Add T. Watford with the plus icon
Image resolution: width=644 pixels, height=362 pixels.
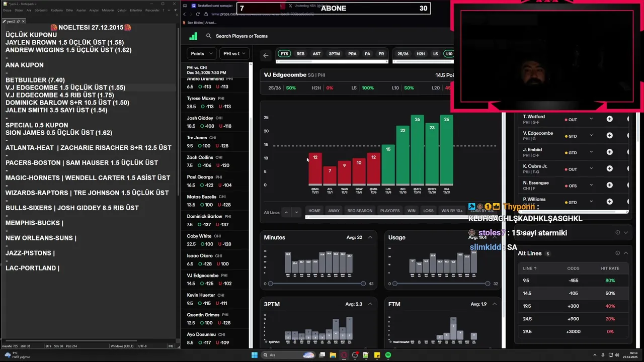tap(609, 119)
